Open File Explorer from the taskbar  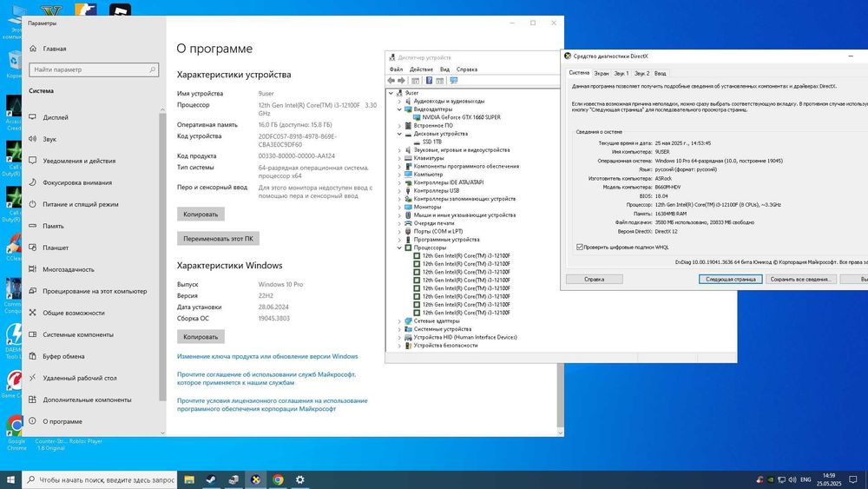click(189, 479)
